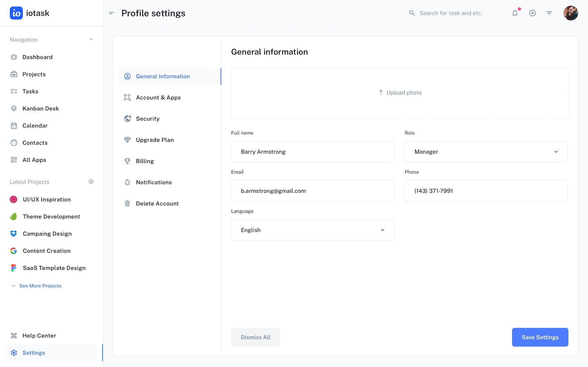The image size is (588, 367).
Task: Add project via Latest Projects plus icon
Action: 91,181
